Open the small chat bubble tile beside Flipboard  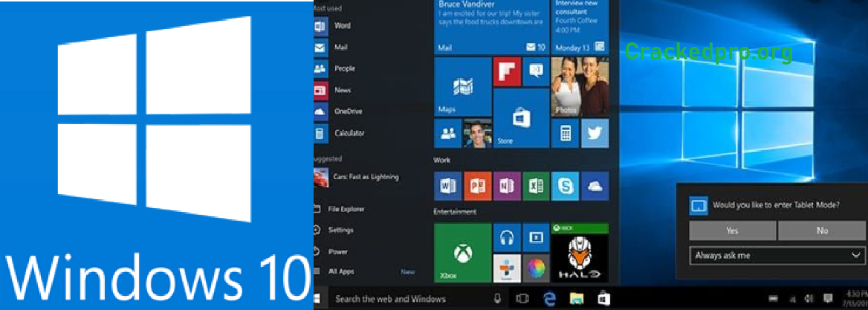(x=535, y=71)
